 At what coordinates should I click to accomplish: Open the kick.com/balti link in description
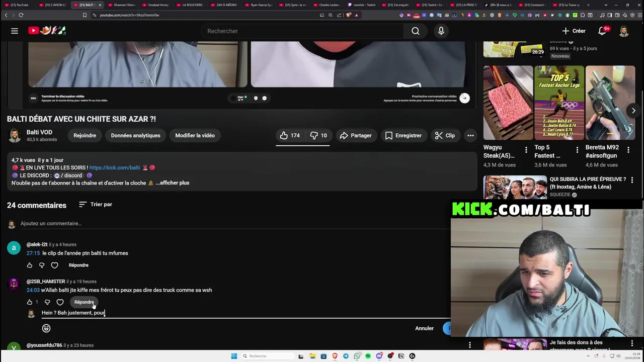114,167
